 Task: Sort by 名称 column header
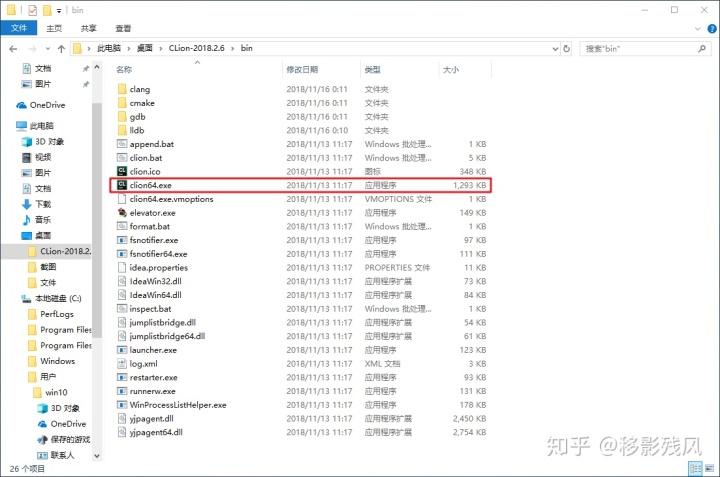point(124,69)
